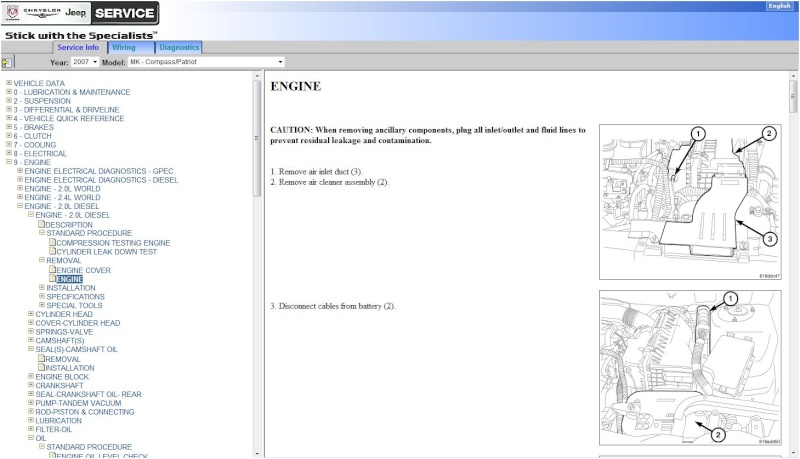Image resolution: width=800 pixels, height=459 pixels.
Task: Click the English language button
Action: (779, 6)
